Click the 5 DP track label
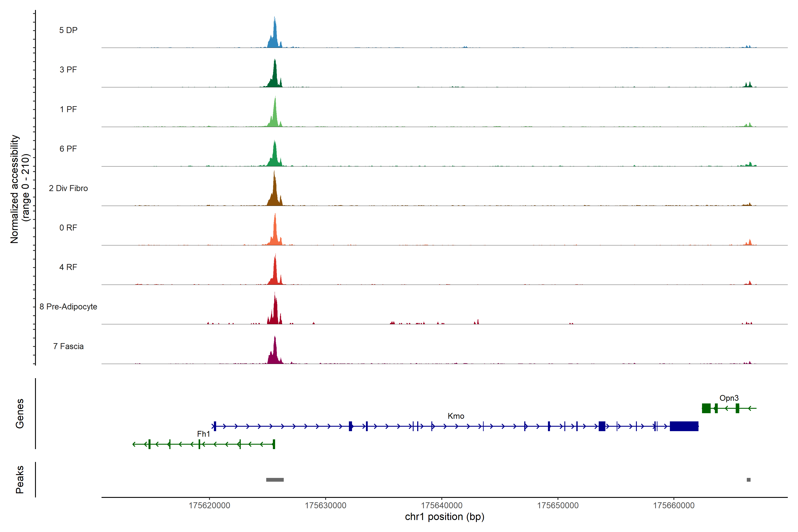This screenshot has width=798, height=532. point(68,30)
